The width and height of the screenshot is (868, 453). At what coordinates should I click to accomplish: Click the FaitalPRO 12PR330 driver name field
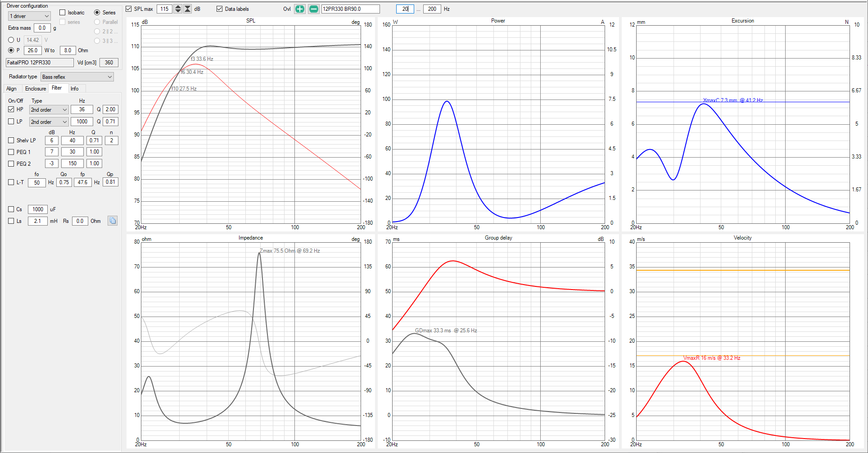pos(40,63)
